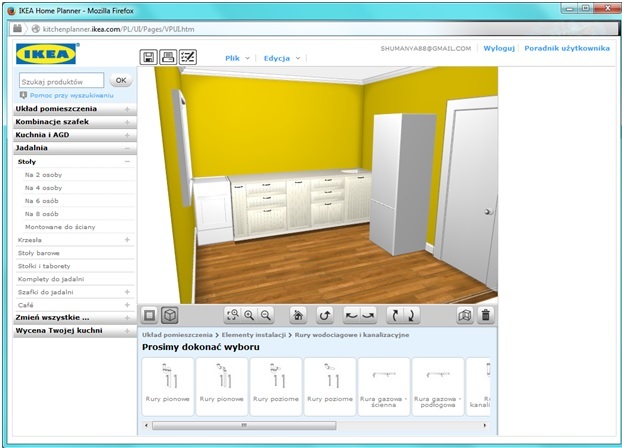622x448 pixels.
Task: Expand the Krzesła subcategory
Action: click(x=127, y=240)
